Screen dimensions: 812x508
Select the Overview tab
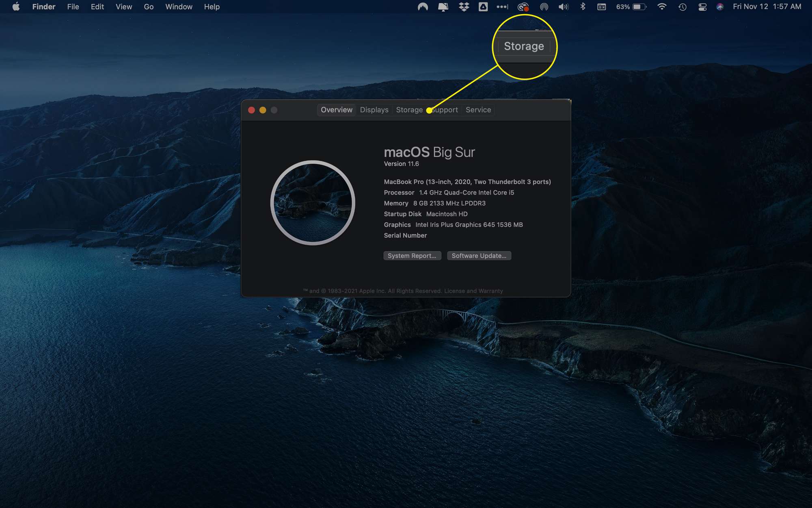pos(337,110)
